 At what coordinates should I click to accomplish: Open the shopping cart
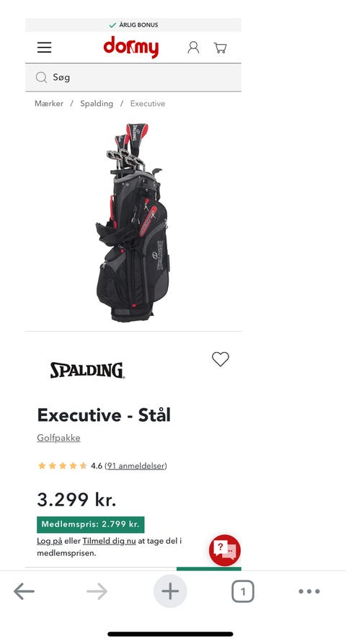pos(221,48)
